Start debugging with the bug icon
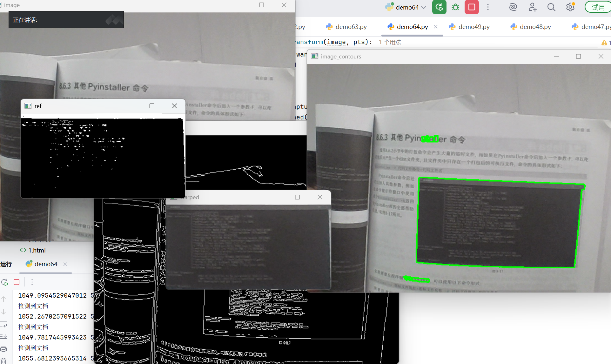 [455, 7]
